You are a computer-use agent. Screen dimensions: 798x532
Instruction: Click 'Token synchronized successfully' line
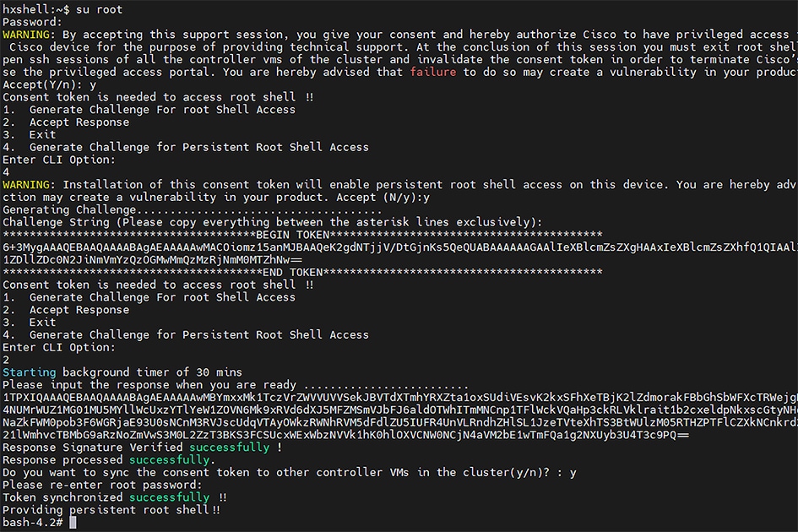pyautogui.click(x=115, y=497)
